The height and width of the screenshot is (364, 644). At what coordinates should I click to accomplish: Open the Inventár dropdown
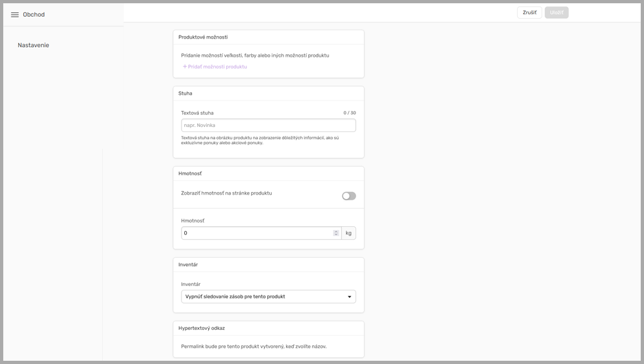coord(269,296)
